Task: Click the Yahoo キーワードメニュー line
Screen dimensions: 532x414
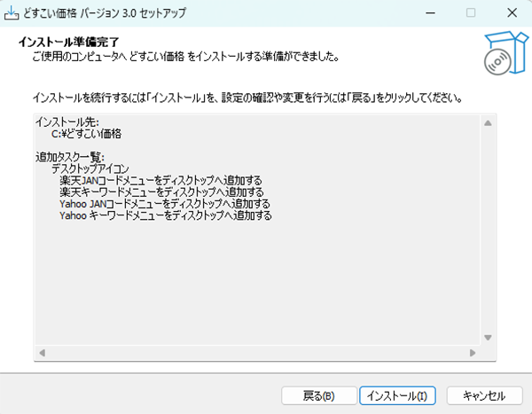Action: click(166, 215)
